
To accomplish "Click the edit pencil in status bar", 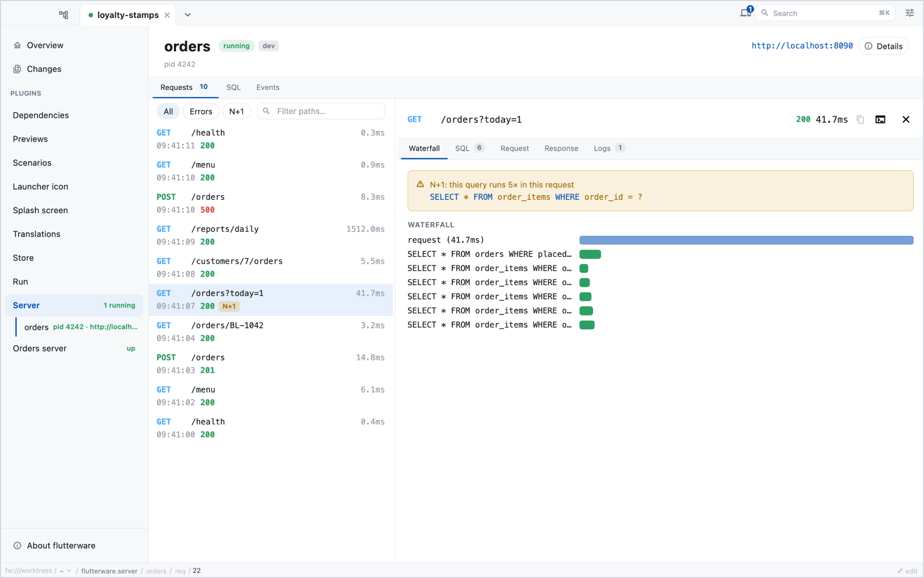I will coord(907,571).
